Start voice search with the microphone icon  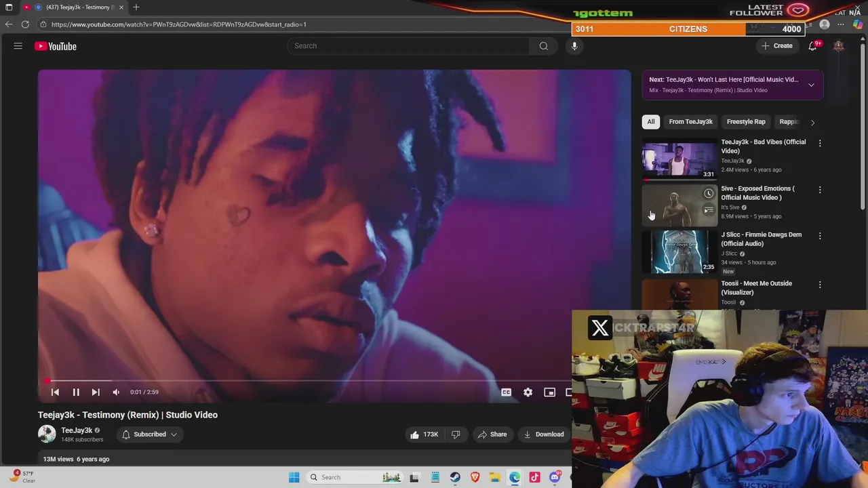[x=574, y=46]
